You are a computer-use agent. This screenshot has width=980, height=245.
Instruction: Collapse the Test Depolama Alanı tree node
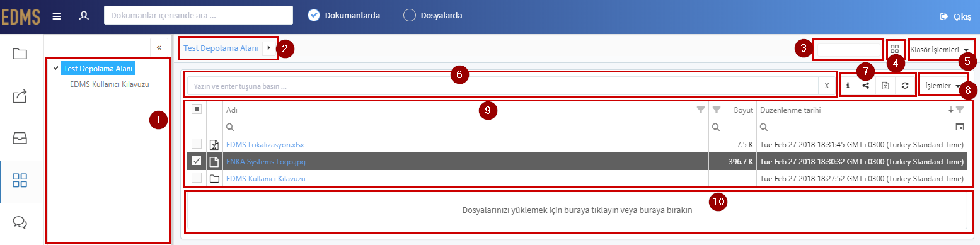56,68
